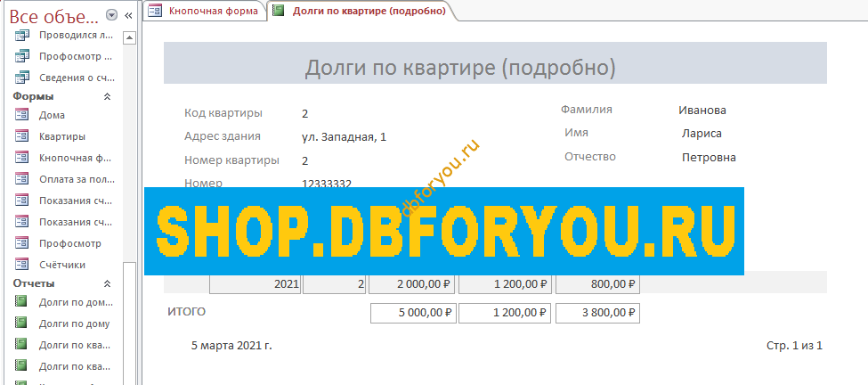This screenshot has height=385, width=868.
Task: Click the Код квартиры label
Action: [223, 113]
